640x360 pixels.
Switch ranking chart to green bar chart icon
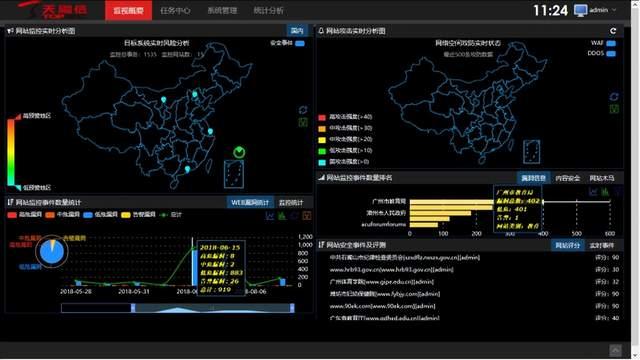coord(605,191)
